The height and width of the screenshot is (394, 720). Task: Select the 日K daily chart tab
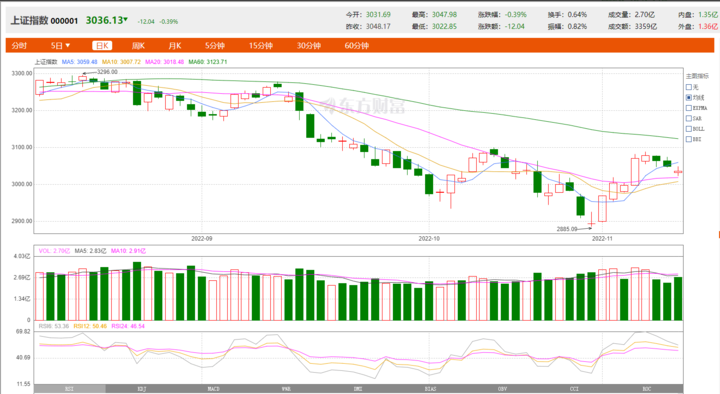(102, 45)
